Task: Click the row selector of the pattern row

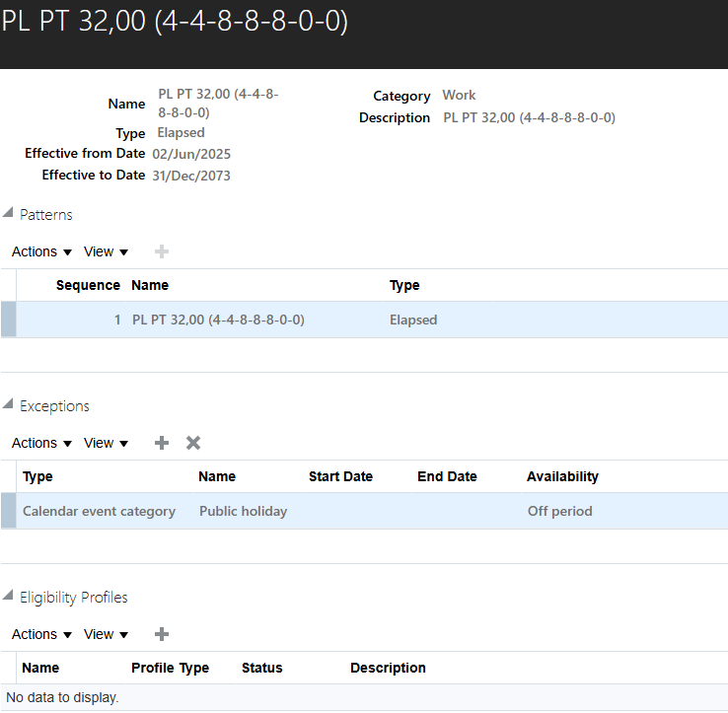Action: click(x=8, y=320)
